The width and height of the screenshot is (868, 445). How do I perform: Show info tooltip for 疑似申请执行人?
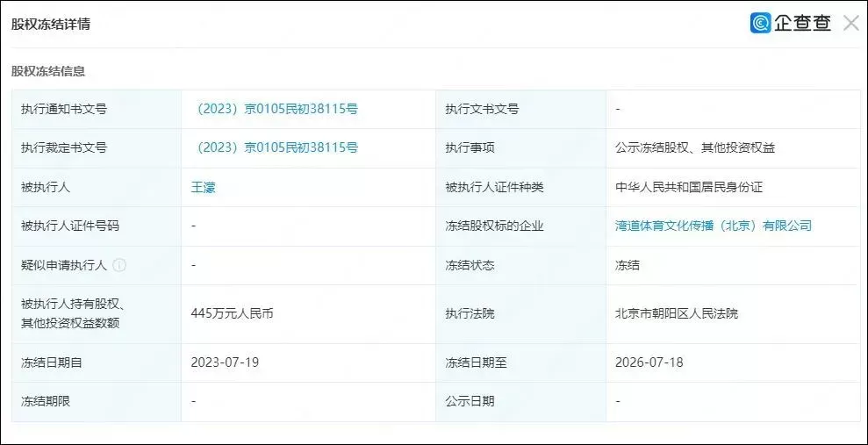(x=119, y=265)
